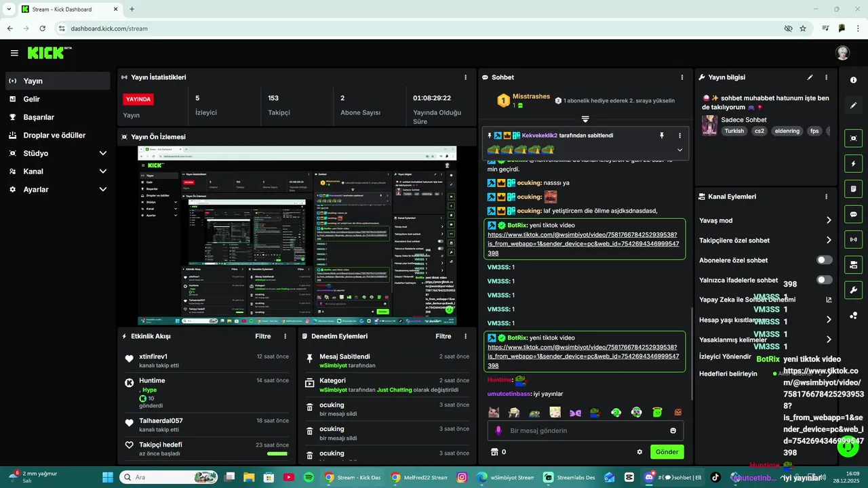The width and height of the screenshot is (868, 488).
Task: Open Spotify from the taskbar
Action: tap(309, 477)
